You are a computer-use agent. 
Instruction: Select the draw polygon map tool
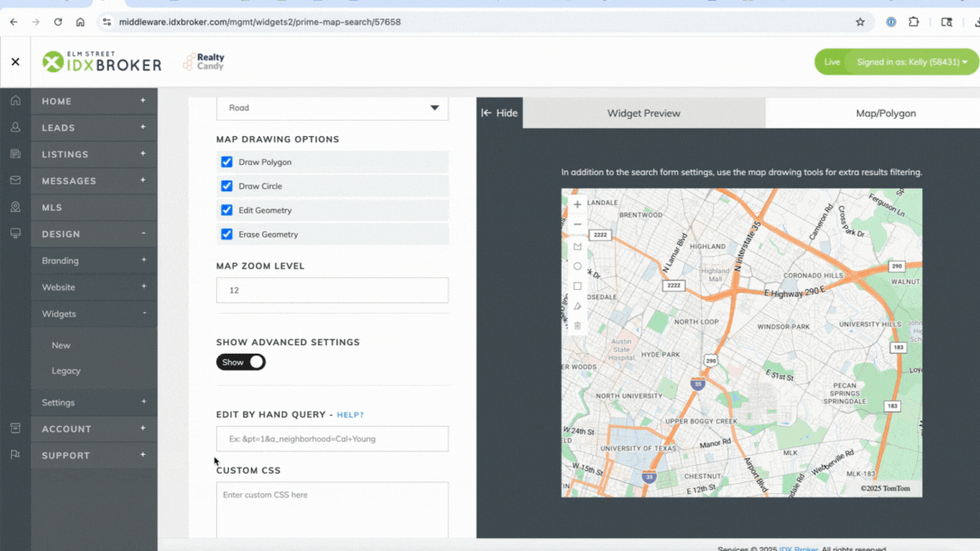(x=578, y=247)
